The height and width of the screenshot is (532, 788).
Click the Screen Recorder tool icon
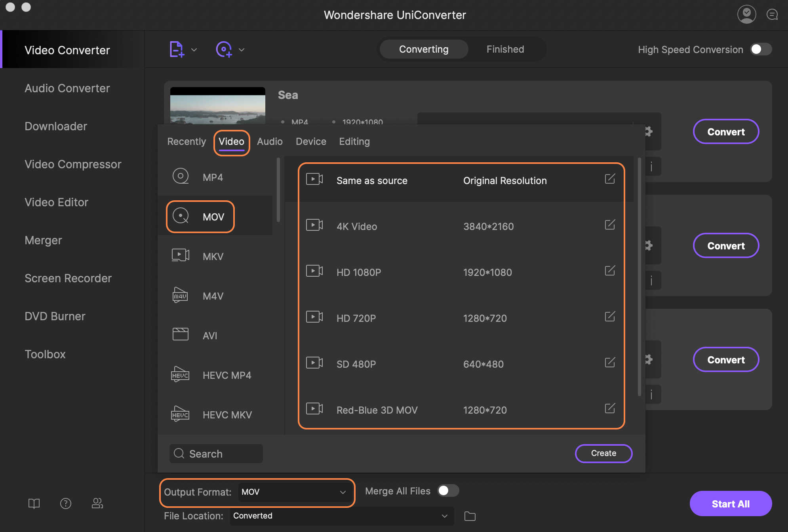67,277
